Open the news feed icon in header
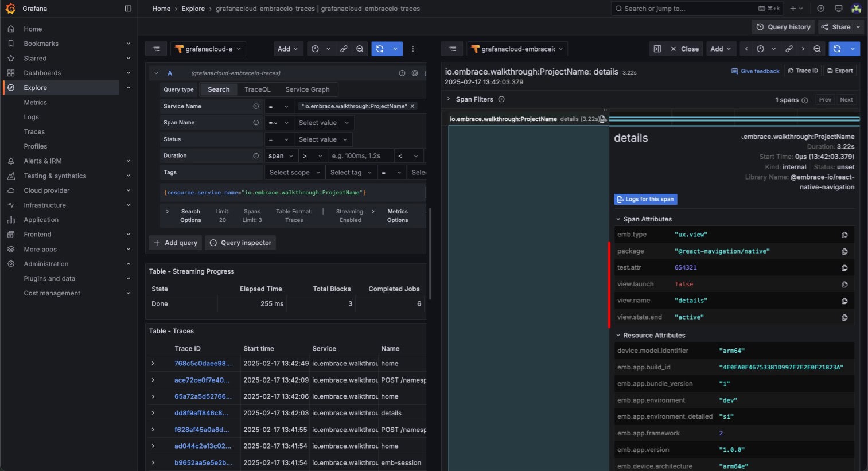The width and height of the screenshot is (868, 471). click(x=838, y=9)
